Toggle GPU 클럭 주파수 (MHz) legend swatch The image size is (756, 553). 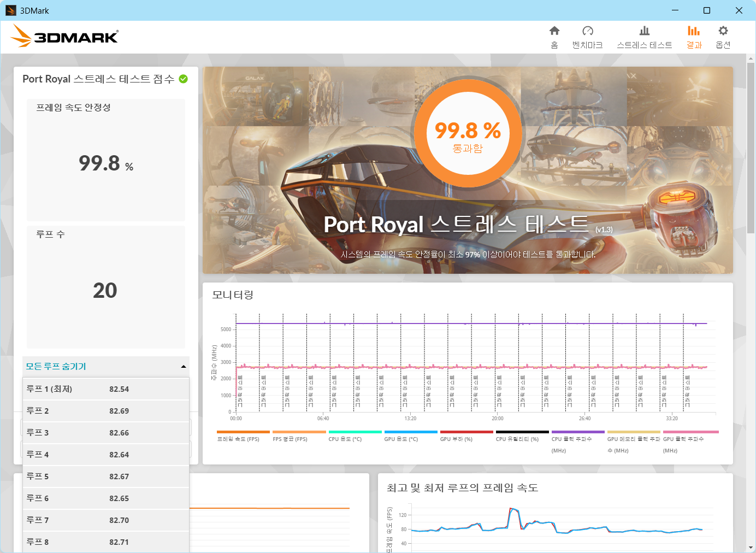click(x=691, y=432)
